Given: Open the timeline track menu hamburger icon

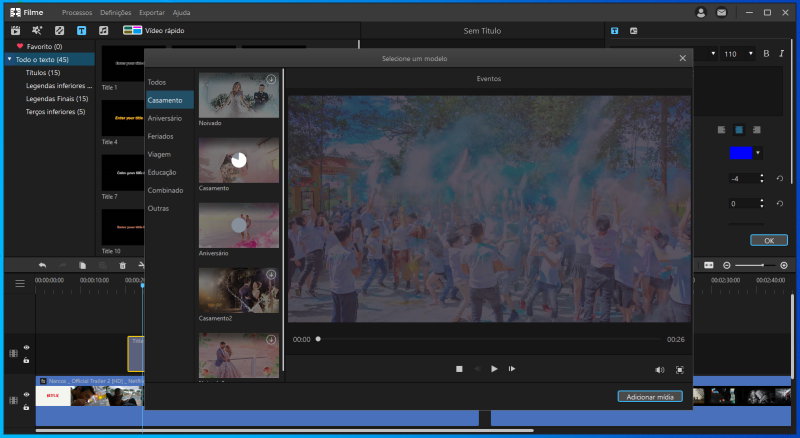Looking at the screenshot, I should point(20,283).
